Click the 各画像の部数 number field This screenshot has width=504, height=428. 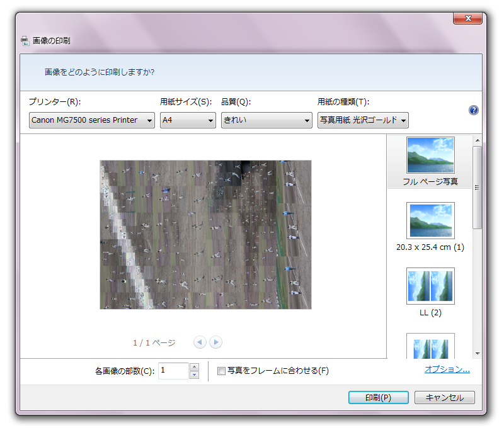coord(173,371)
